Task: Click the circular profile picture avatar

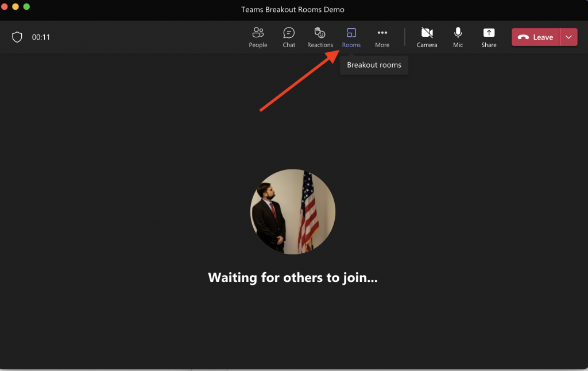Action: click(293, 212)
